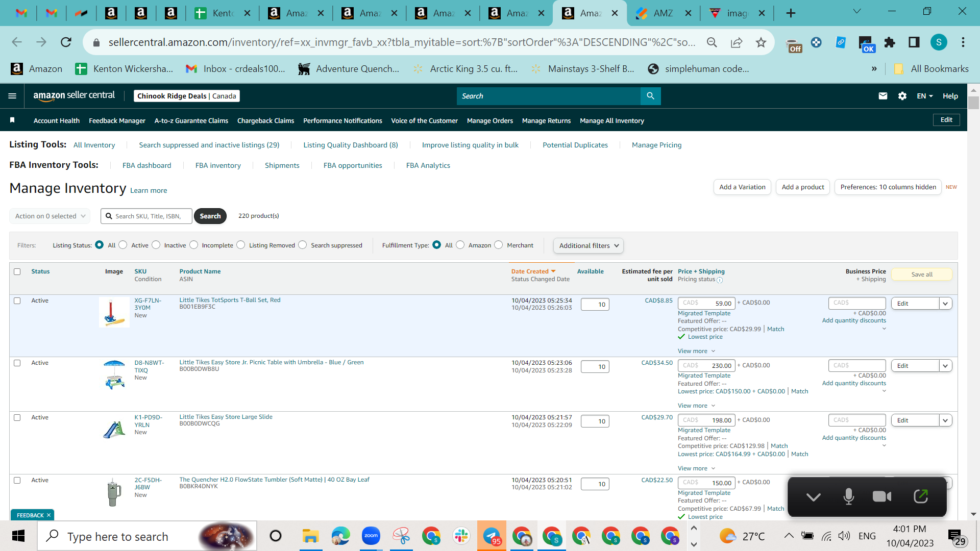Toggle the Chrome side panel icon
This screenshot has height=551, width=980.
pyautogui.click(x=914, y=42)
